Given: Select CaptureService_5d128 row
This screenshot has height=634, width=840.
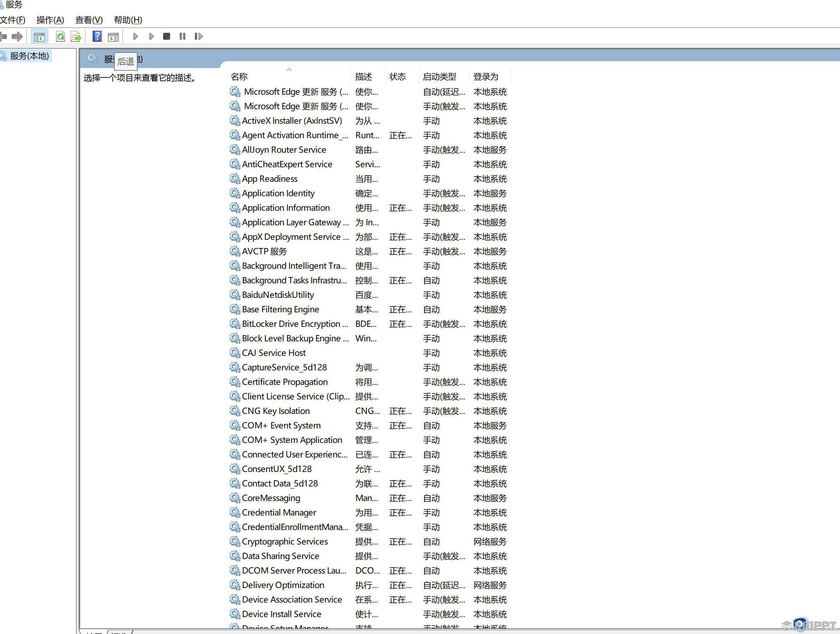Looking at the screenshot, I should 369,368.
